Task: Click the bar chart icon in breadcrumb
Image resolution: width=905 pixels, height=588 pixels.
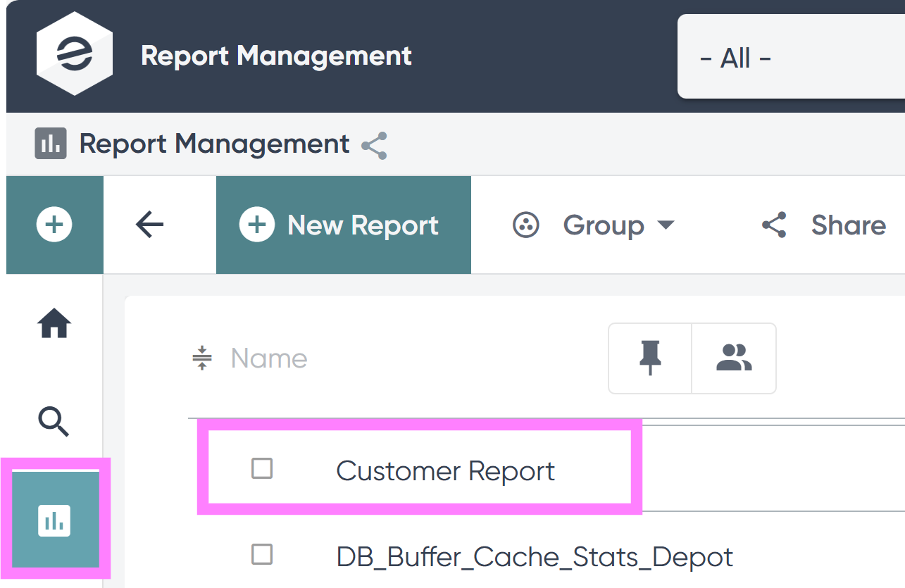Action: 50,144
